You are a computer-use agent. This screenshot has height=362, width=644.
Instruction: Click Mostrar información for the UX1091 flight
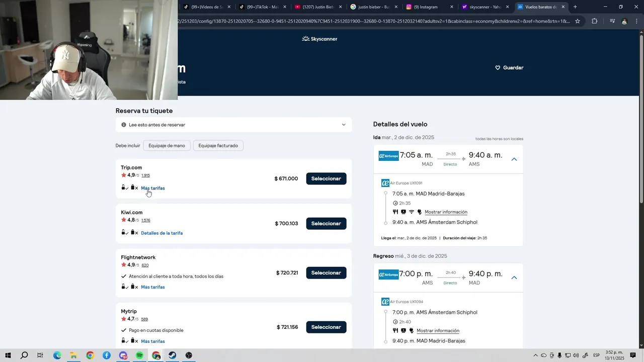coord(446,212)
